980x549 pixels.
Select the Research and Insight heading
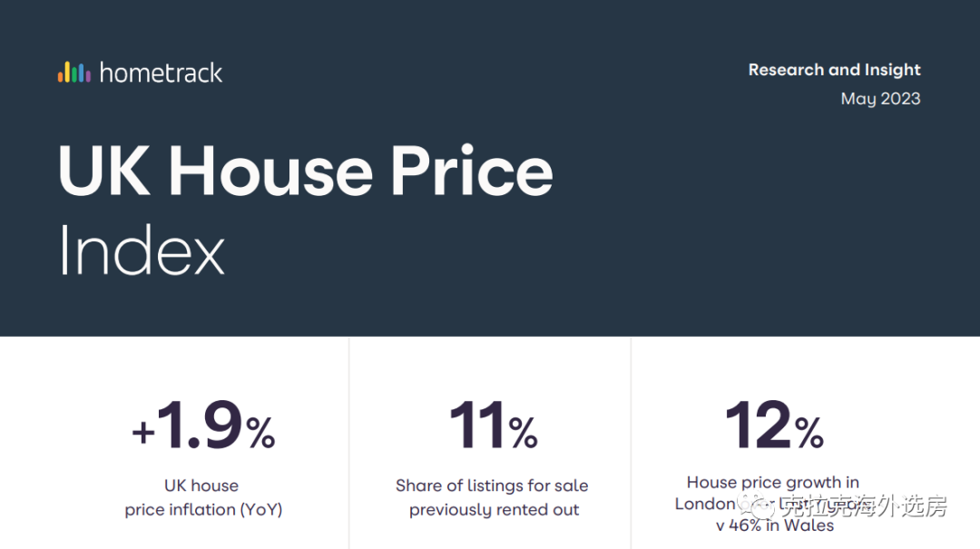(x=835, y=69)
